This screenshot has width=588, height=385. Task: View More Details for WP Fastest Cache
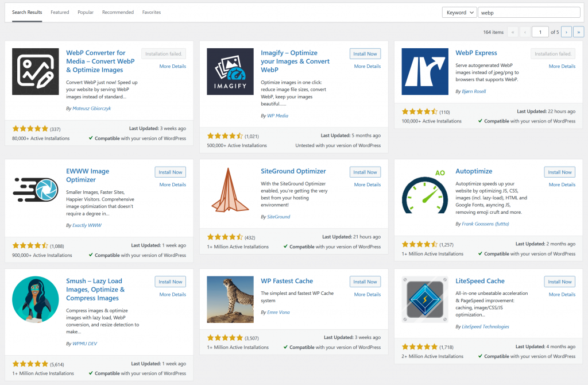(x=367, y=294)
